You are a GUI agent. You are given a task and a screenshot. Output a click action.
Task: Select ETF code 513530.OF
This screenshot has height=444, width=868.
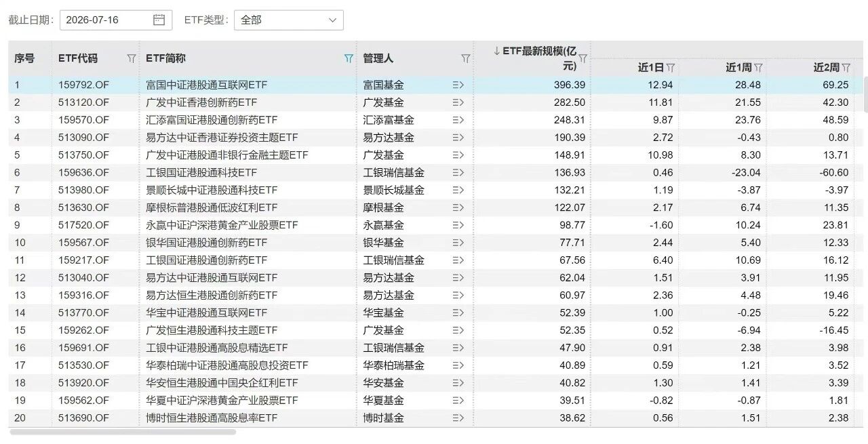click(83, 365)
